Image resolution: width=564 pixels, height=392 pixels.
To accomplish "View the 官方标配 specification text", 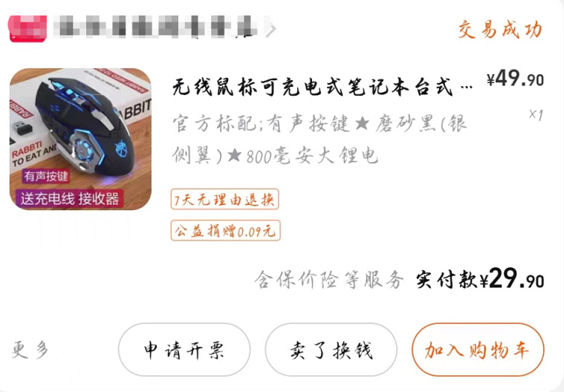I will click(319, 140).
